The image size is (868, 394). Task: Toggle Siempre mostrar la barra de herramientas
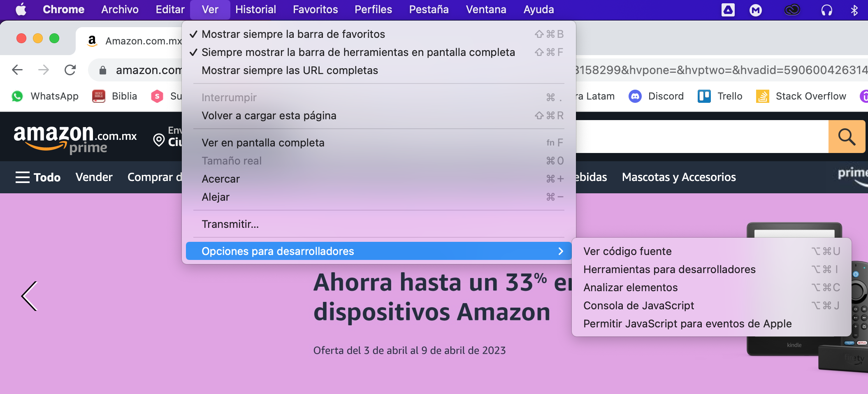[378, 52]
